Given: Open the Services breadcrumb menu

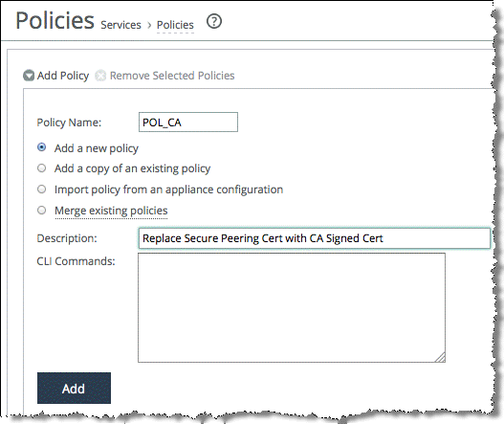Looking at the screenshot, I should click(121, 25).
